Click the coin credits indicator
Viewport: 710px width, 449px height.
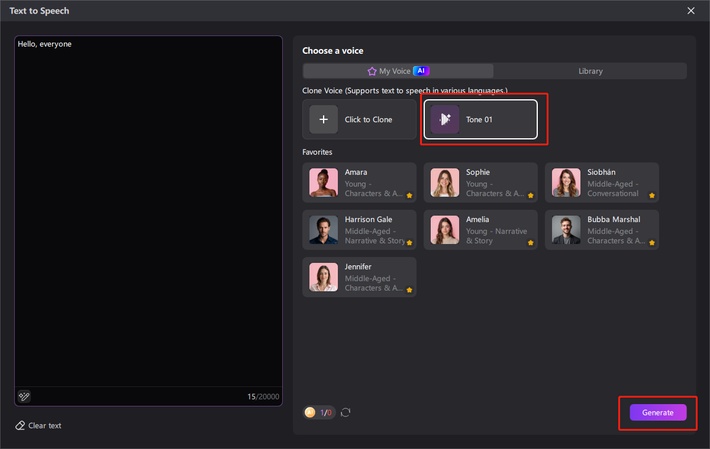tap(319, 412)
